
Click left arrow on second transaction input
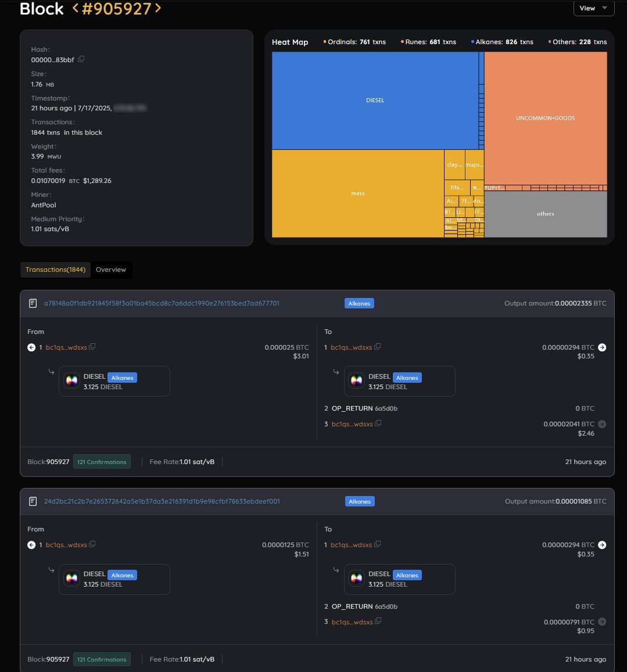[x=31, y=545]
